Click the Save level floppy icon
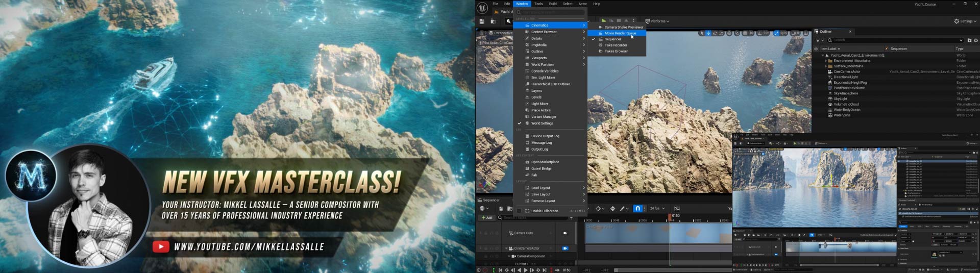Screen dimensions: 980x273 pos(481,21)
